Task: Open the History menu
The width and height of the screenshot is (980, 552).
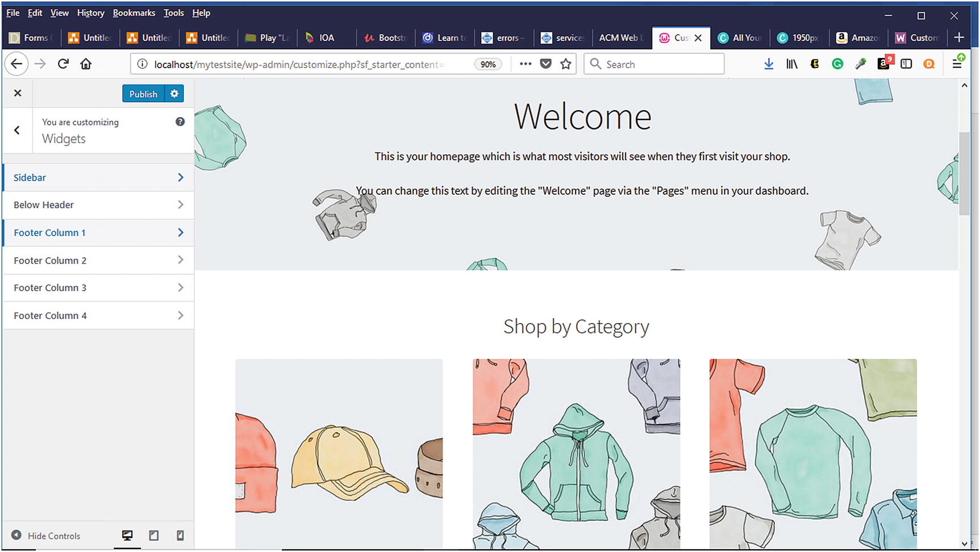Action: [91, 12]
